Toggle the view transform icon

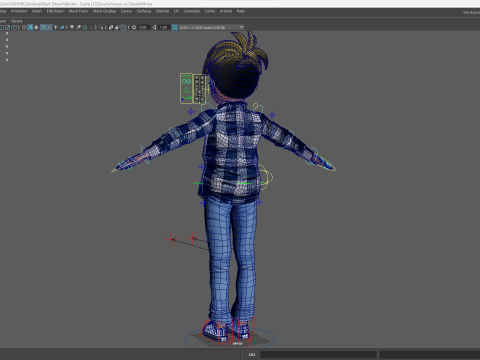click(x=174, y=27)
